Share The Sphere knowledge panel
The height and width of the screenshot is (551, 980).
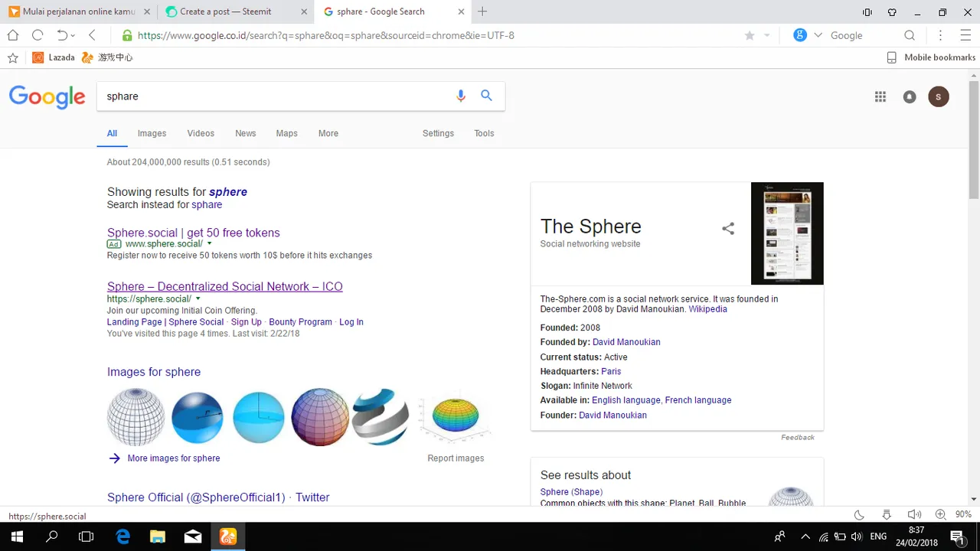728,228
